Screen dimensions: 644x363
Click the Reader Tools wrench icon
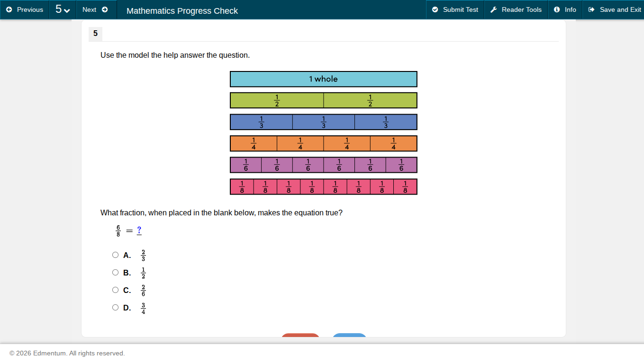[493, 9]
